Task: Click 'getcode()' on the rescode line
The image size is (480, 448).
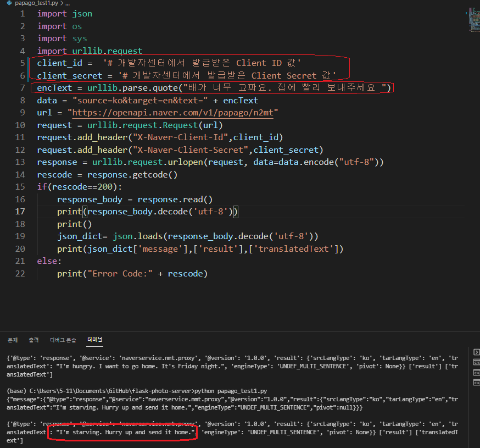Action: (x=155, y=175)
